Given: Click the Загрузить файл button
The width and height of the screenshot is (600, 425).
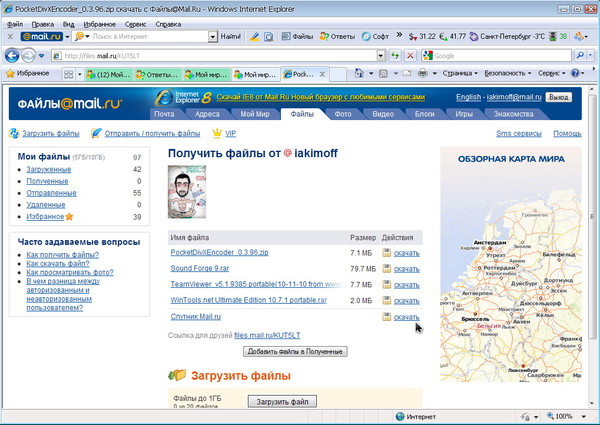Looking at the screenshot, I should (x=282, y=402).
